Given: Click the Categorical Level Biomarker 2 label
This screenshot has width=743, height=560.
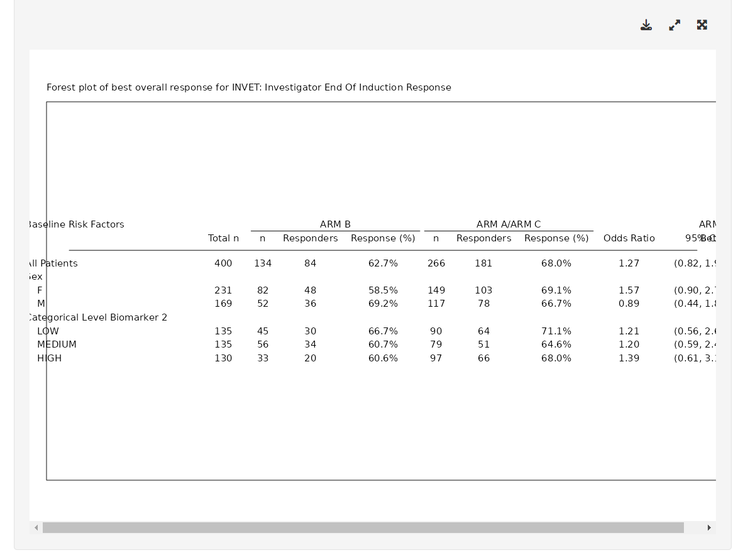Looking at the screenshot, I should (97, 317).
